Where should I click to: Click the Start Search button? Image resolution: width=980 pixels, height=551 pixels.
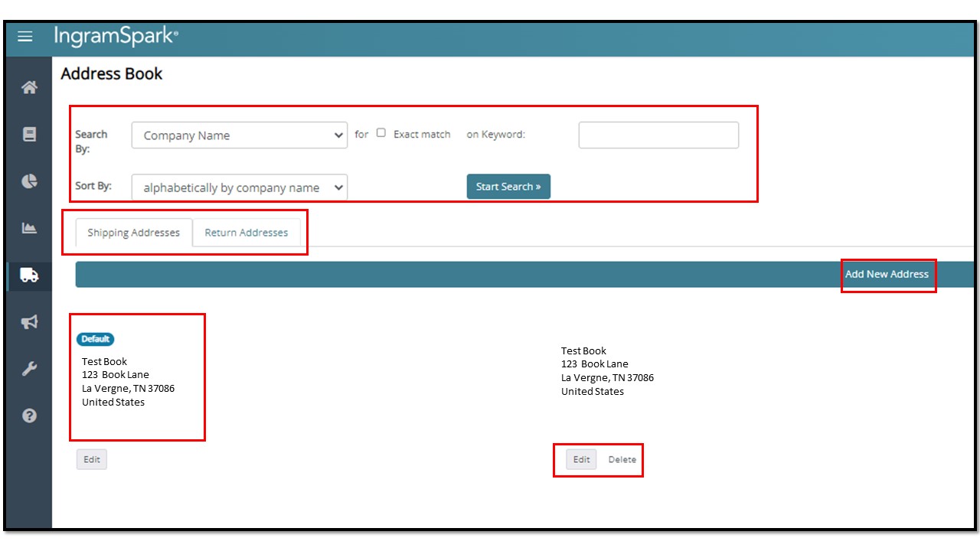tap(508, 187)
